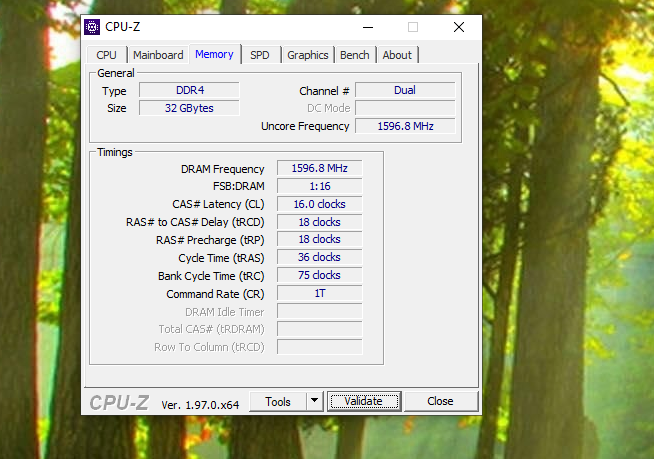Click the empty Row To Column field
The width and height of the screenshot is (654, 459).
[319, 347]
